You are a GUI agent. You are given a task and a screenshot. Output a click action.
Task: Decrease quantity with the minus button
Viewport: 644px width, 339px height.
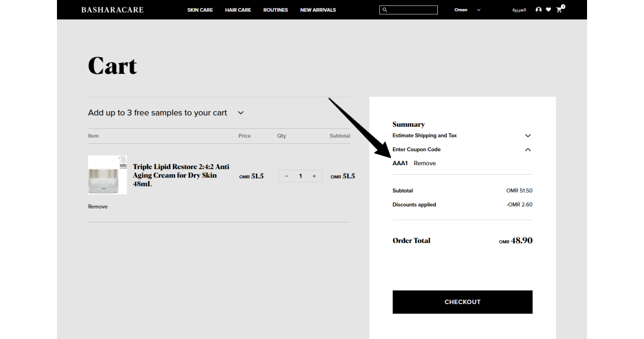286,176
